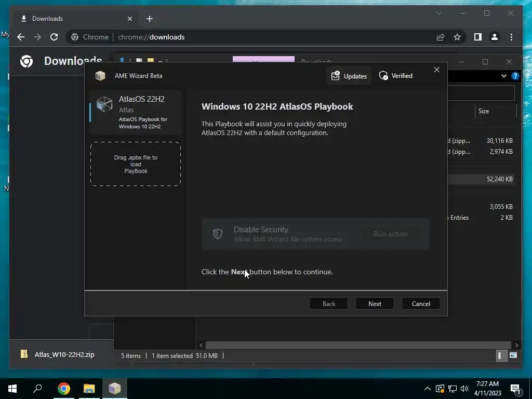Viewport: 532px width, 399px height.
Task: Click the Drag .apbx file drop zone
Action: tap(136, 164)
